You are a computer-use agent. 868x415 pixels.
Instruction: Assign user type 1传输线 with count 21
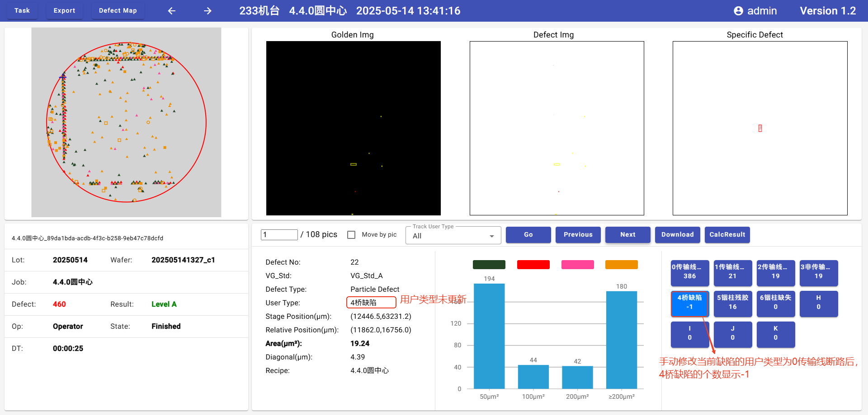(x=732, y=273)
